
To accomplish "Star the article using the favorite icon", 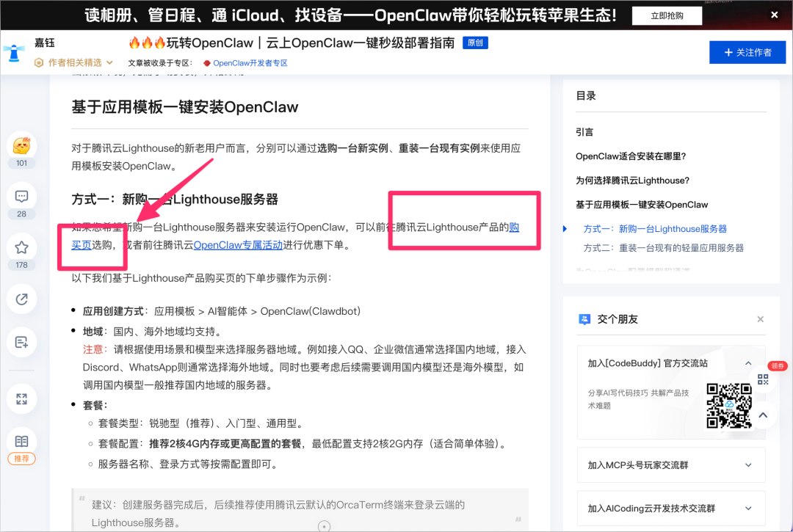I will 21,247.
